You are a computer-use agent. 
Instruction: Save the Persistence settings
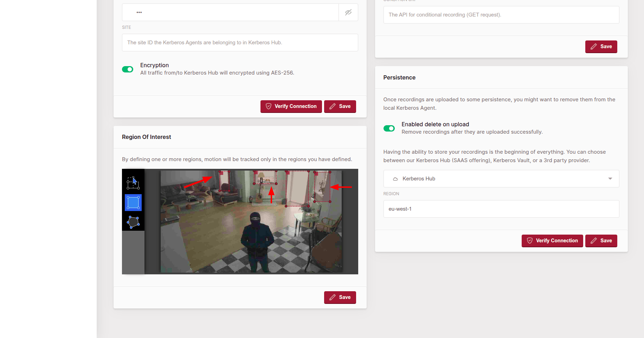601,241
